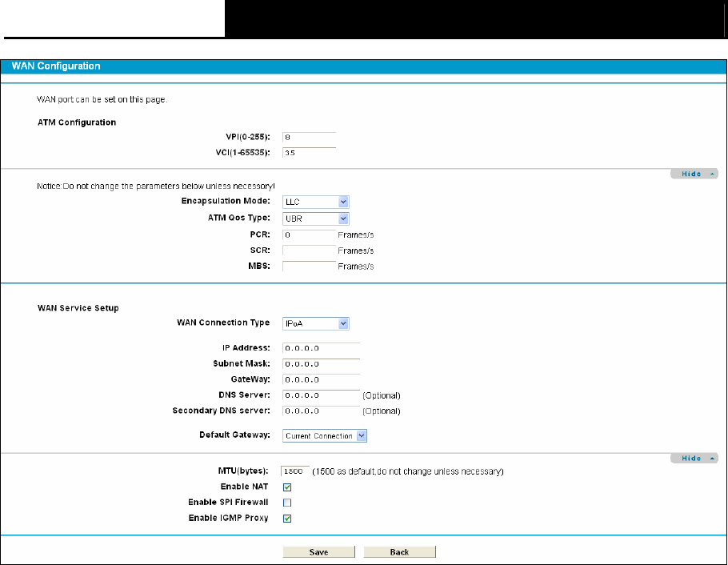The image size is (728, 565).
Task: Click the MBS input field
Action: tap(308, 266)
